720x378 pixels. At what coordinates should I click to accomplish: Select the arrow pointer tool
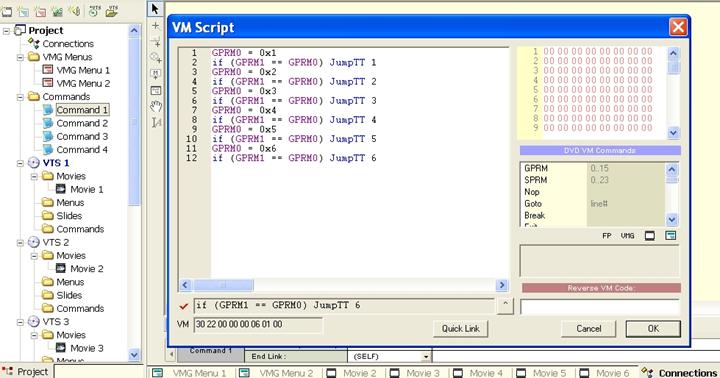click(x=155, y=9)
